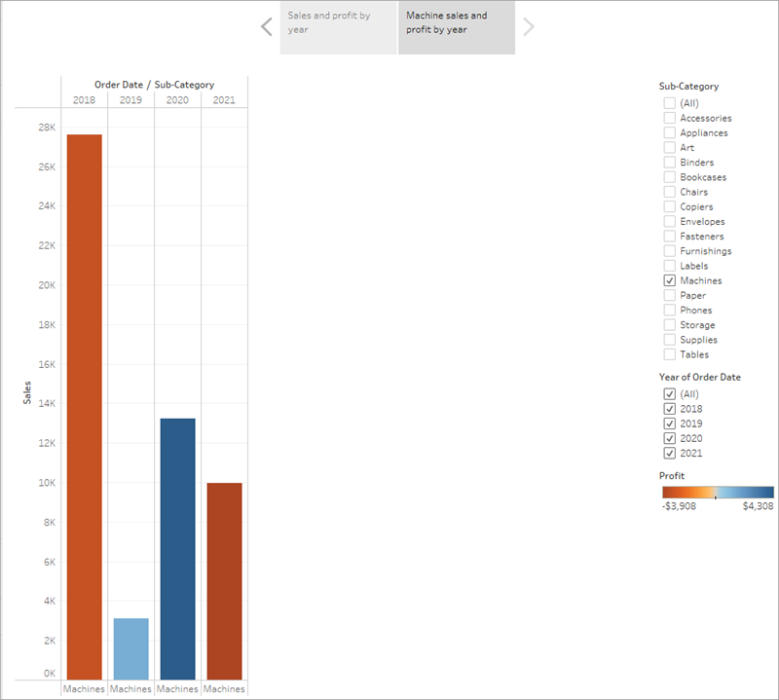Enable the Tables sub-category checkbox
779x700 pixels.
pyautogui.click(x=670, y=354)
